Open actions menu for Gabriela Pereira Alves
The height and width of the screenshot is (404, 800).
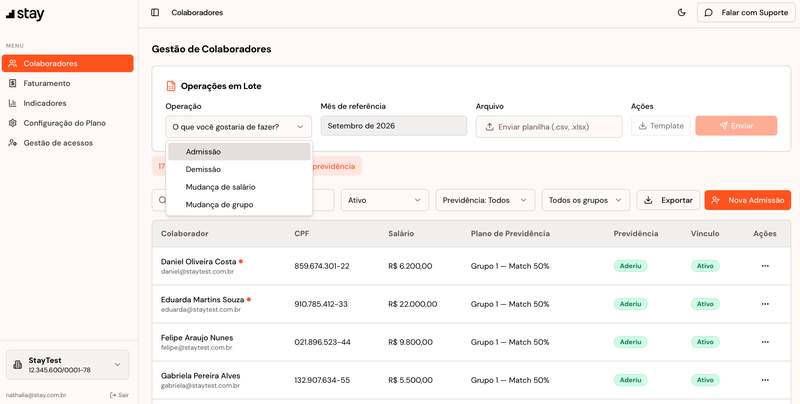coord(765,380)
